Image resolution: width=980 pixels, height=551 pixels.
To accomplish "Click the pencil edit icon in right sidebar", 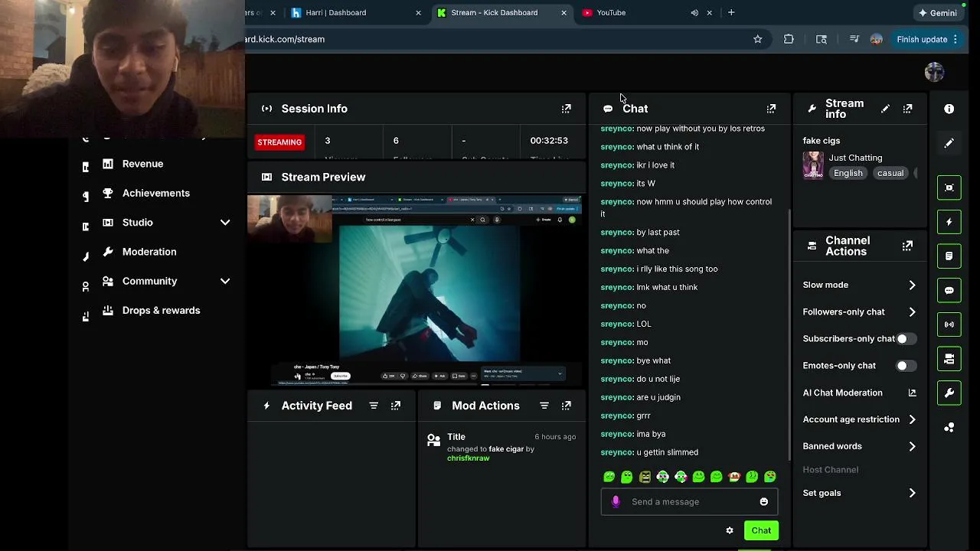I will tap(949, 143).
